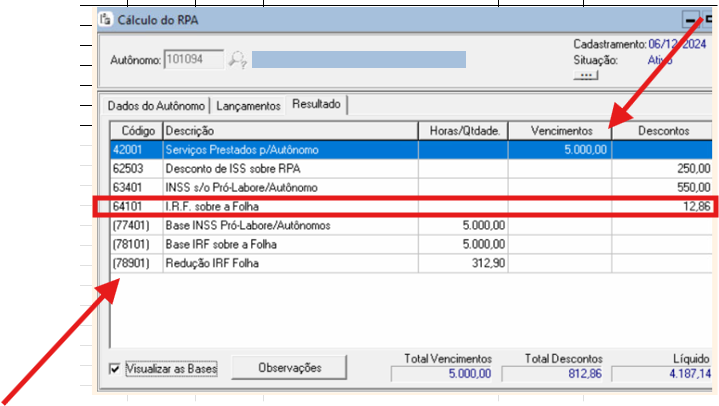
Task: Select the I.R.F. sobre a Folha row
Action: tap(288, 206)
